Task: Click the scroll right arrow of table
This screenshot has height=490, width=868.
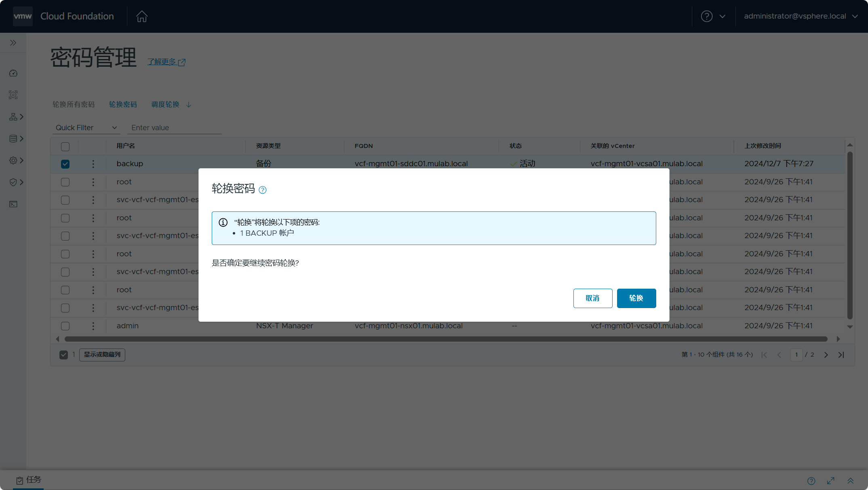Action: (x=839, y=339)
